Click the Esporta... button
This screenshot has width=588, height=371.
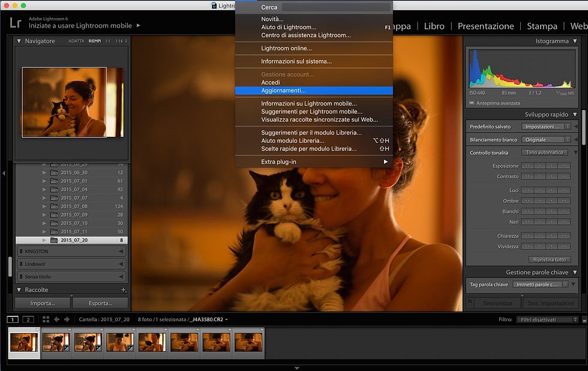pos(101,303)
